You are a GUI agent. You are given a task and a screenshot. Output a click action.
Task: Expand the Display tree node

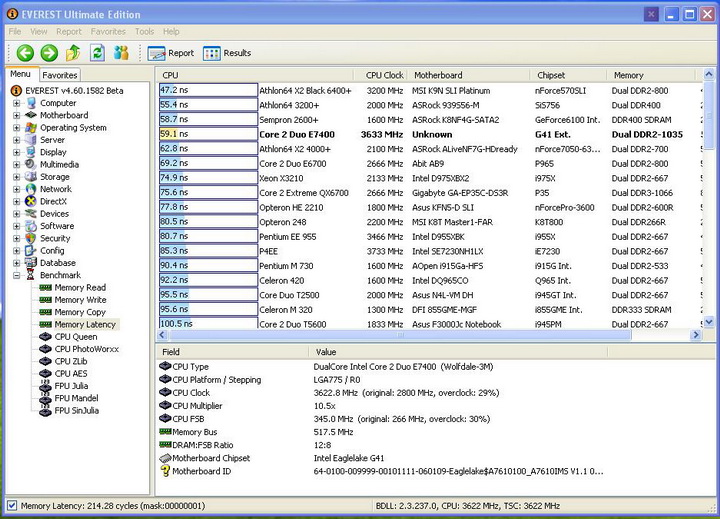17,152
